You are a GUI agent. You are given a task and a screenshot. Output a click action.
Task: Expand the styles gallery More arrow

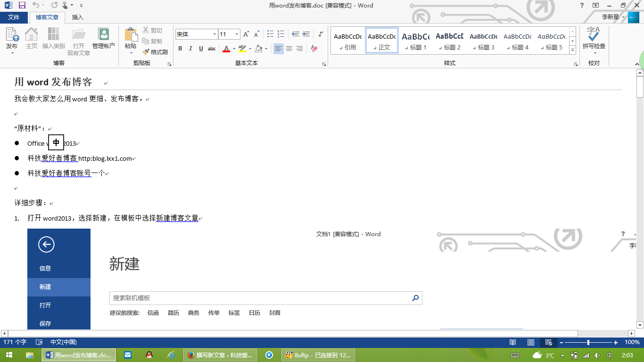[573, 50]
